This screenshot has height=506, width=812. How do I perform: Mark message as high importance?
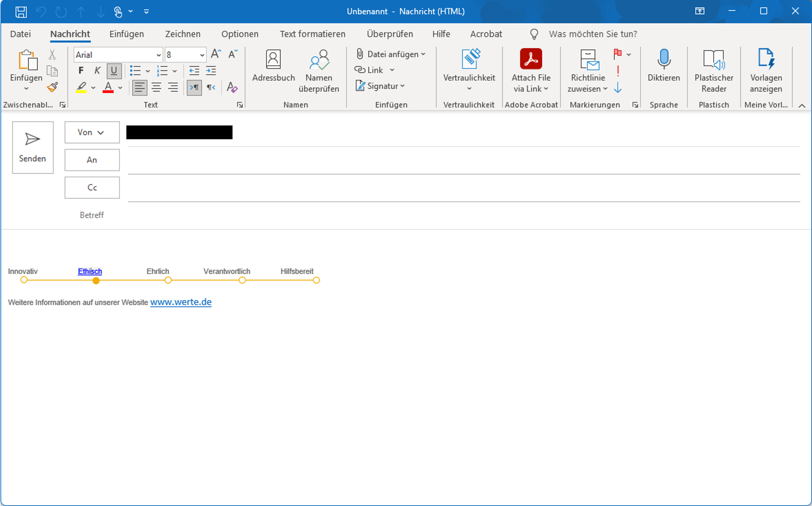coord(618,71)
